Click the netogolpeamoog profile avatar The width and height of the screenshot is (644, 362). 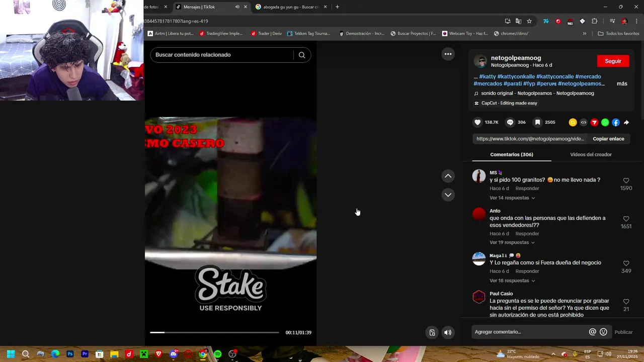[x=480, y=61]
